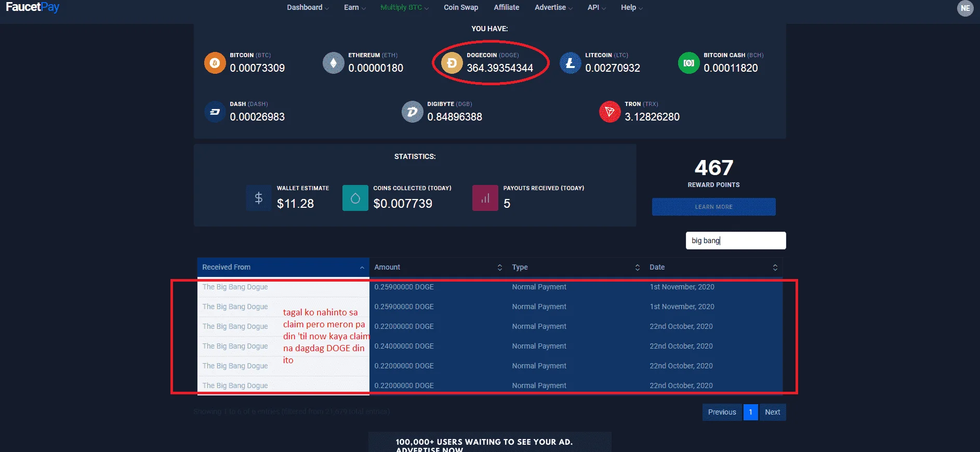Click the Dash coin icon
980x452 pixels.
coord(215,112)
